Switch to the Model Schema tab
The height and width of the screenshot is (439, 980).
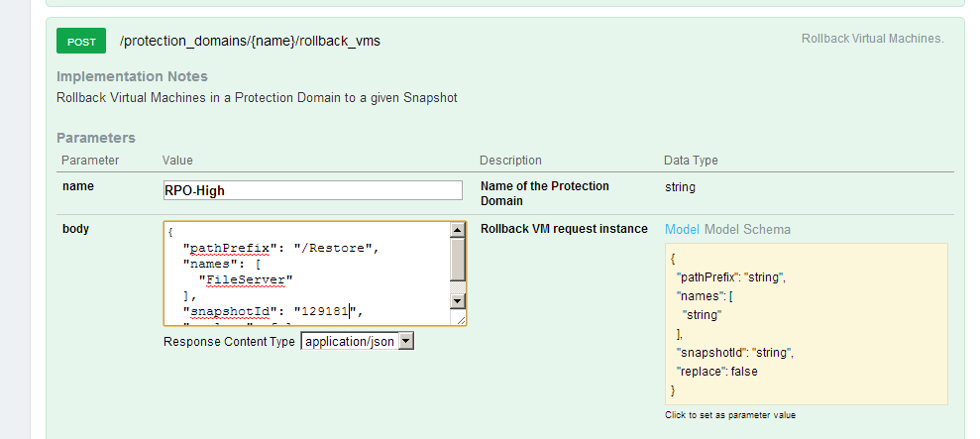pos(747,229)
